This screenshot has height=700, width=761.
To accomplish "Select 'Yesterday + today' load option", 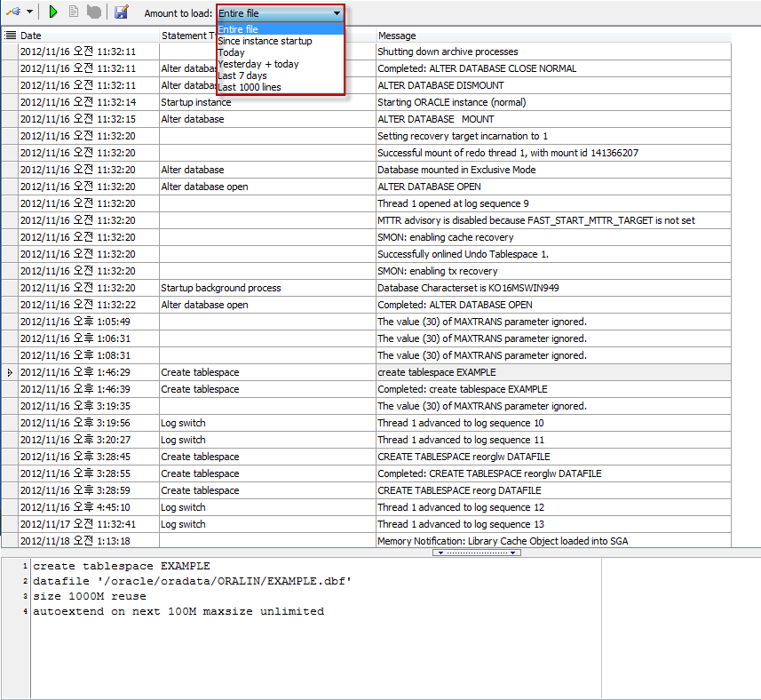I will coord(258,64).
